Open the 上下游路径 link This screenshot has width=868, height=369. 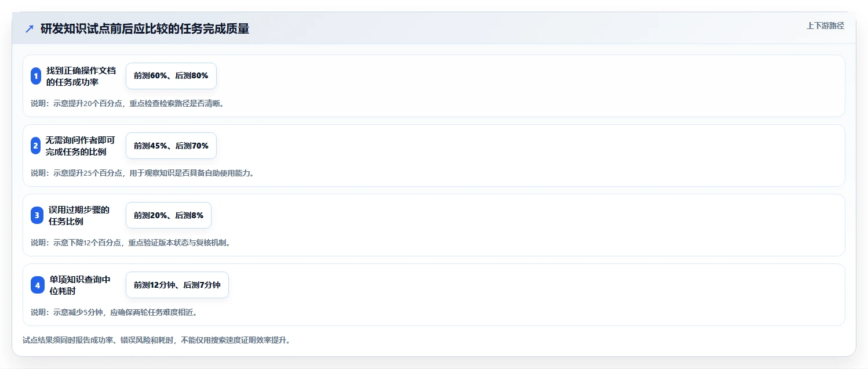[x=825, y=26]
